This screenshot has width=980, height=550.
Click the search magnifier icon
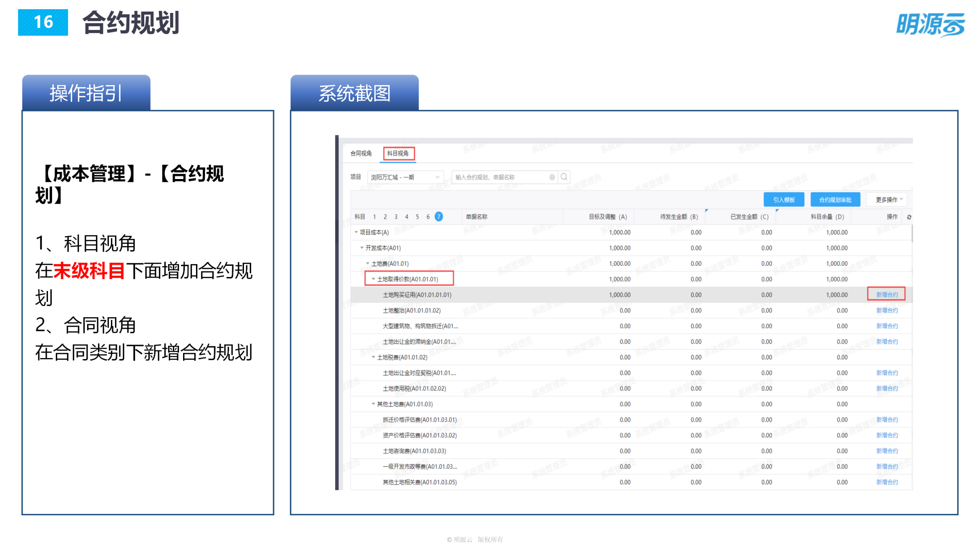564,177
